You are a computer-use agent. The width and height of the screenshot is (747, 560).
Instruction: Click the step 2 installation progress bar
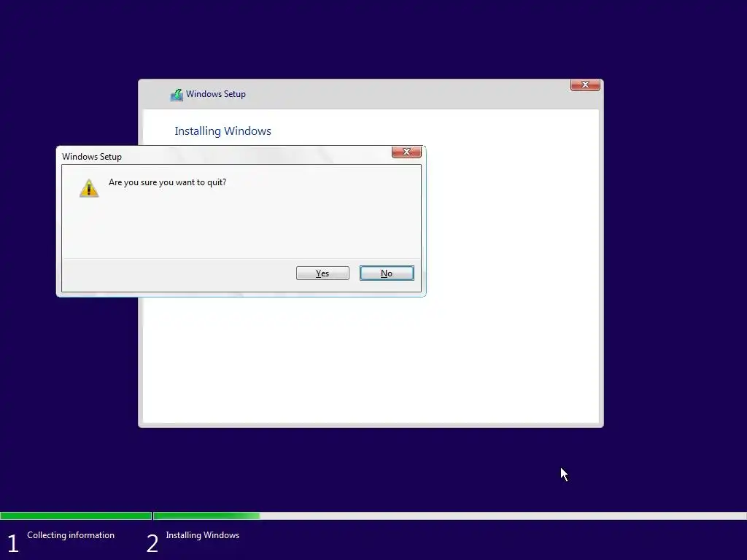[x=449, y=516]
